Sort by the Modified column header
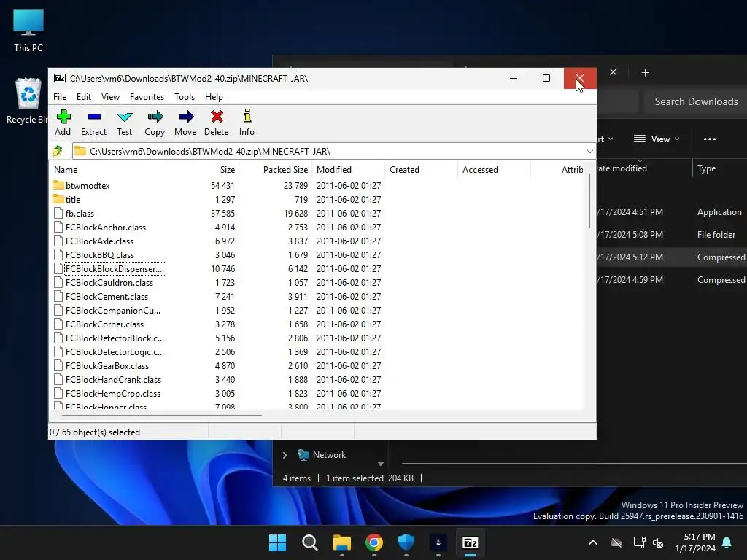 coord(348,169)
